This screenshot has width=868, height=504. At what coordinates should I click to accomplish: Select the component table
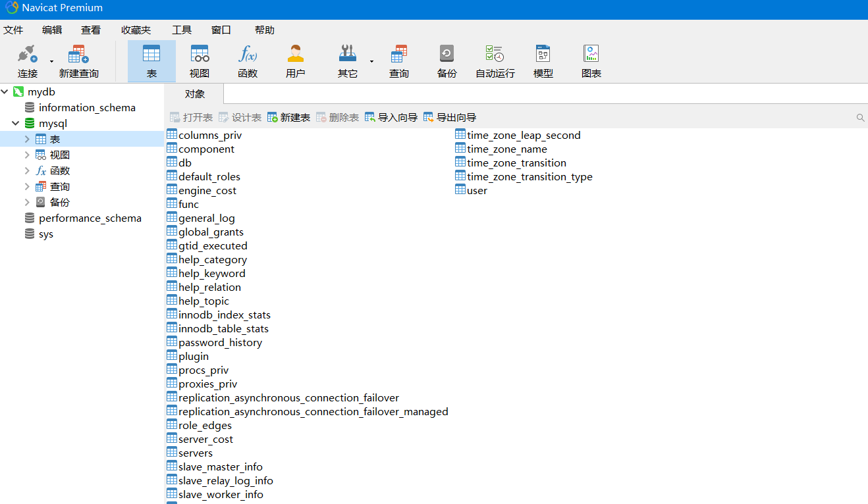(x=206, y=149)
